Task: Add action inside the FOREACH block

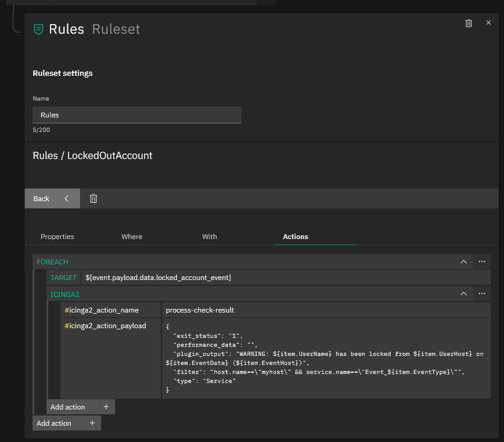Action: [x=80, y=407]
